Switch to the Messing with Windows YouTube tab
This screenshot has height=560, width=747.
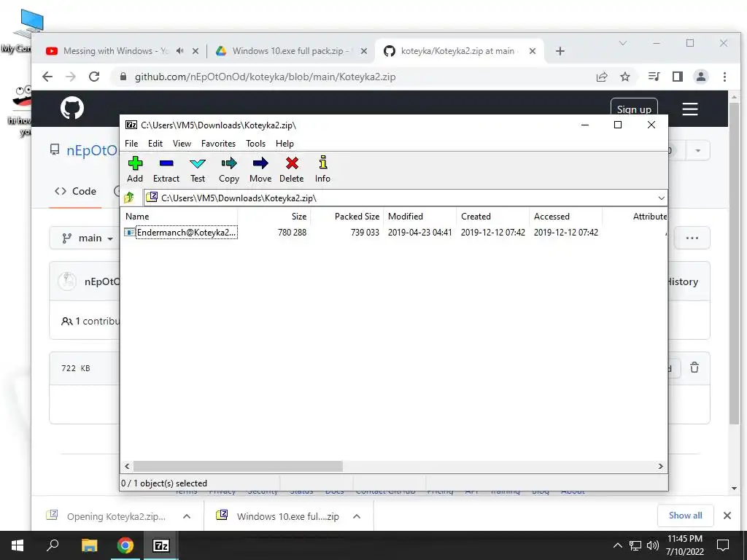[115, 51]
